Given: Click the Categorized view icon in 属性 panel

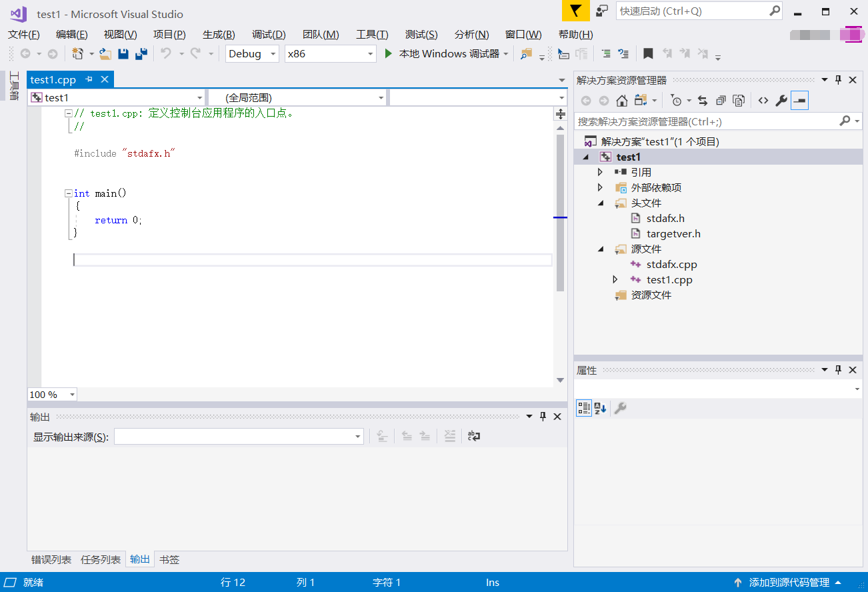Looking at the screenshot, I should (584, 408).
